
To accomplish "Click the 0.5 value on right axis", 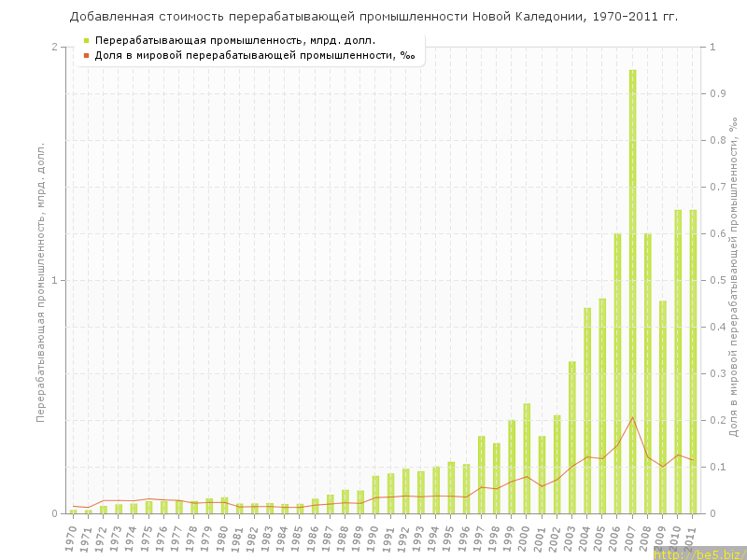I will [718, 281].
